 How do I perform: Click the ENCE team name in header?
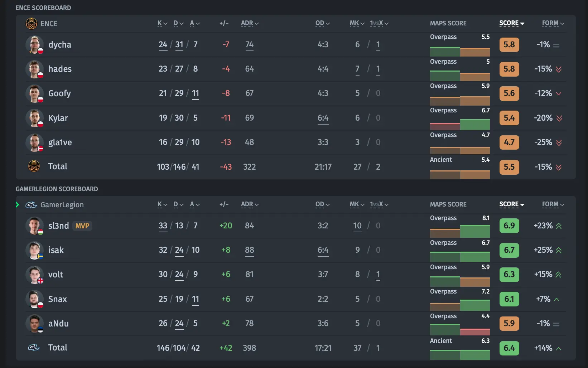(x=49, y=24)
